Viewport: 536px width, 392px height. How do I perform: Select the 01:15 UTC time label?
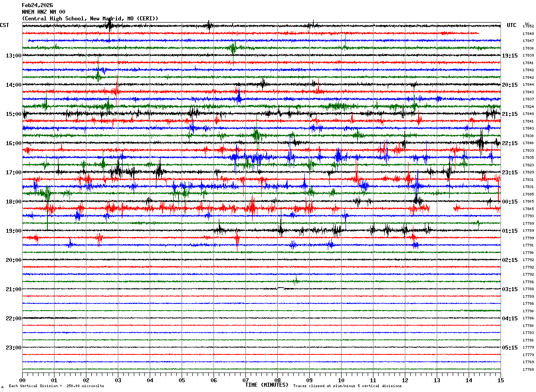tap(510, 231)
